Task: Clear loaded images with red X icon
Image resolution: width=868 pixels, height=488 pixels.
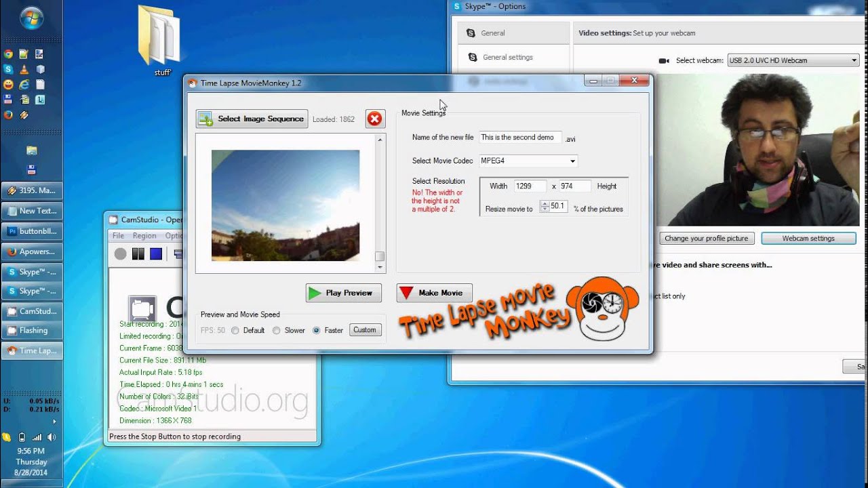Action: (374, 119)
